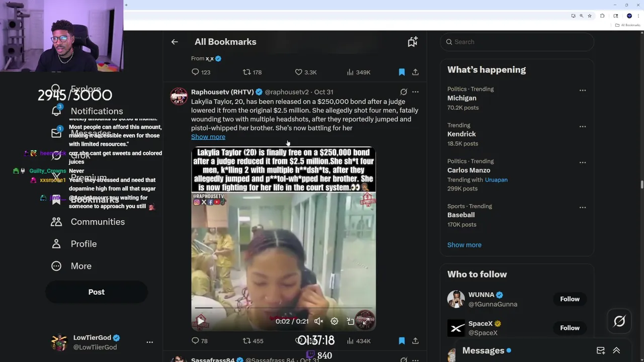Open options for the Baseball trend
Image resolution: width=644 pixels, height=362 pixels.
pos(583,208)
